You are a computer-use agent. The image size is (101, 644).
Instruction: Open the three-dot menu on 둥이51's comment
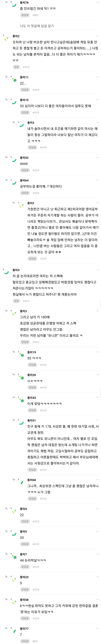coord(98,420)
